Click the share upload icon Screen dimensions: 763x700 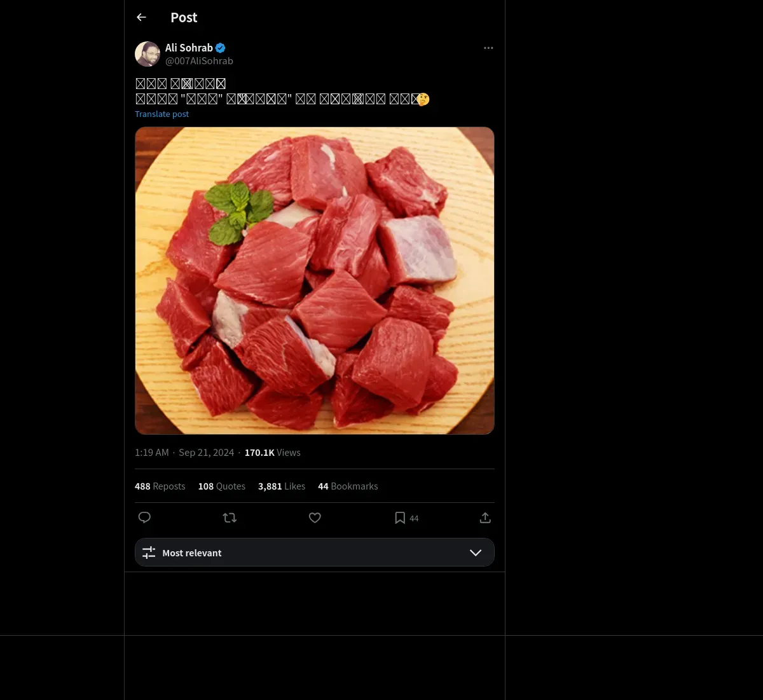[485, 518]
